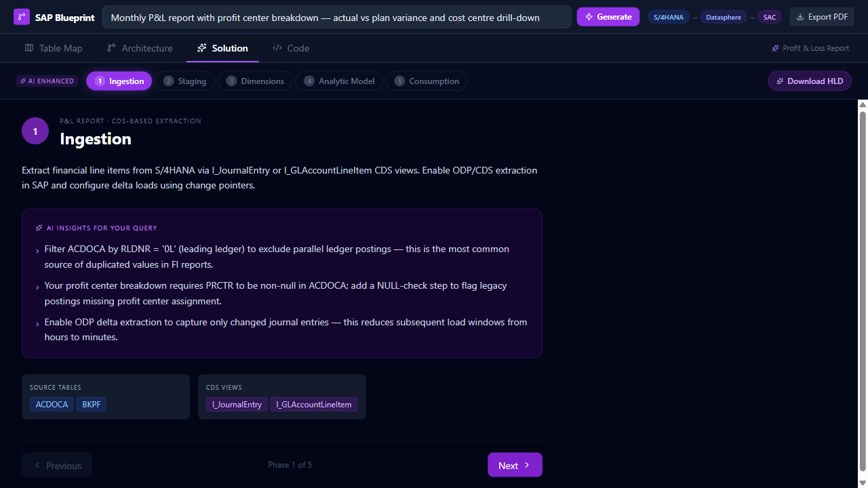
Task: Select phase 4 Analytic Model step
Action: click(339, 81)
